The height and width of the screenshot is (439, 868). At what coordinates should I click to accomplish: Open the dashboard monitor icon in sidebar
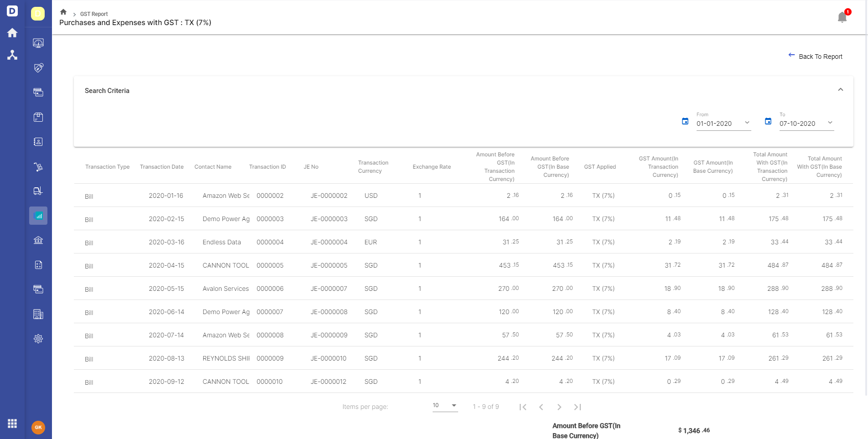(x=38, y=43)
